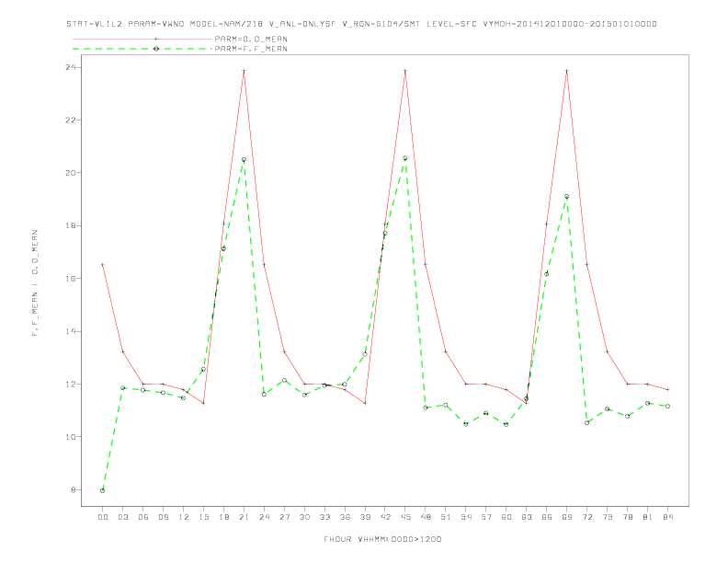Click x-axis tick label 15
Image resolution: width=728 pixels, height=563 pixels.
[203, 517]
